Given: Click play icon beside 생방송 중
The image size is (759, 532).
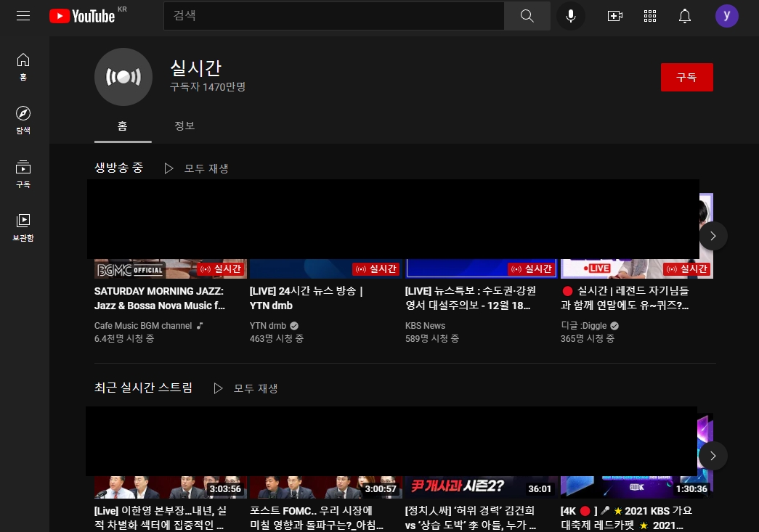Looking at the screenshot, I should point(169,168).
